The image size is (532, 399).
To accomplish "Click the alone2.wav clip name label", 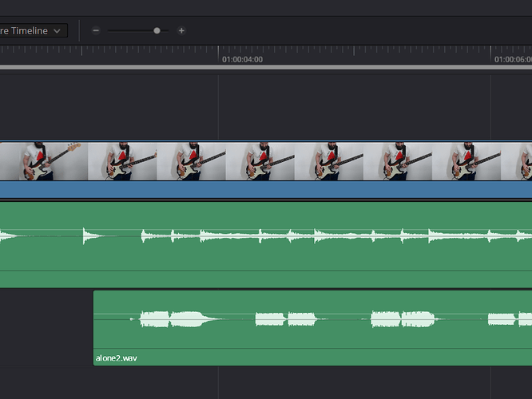I will click(x=116, y=358).
